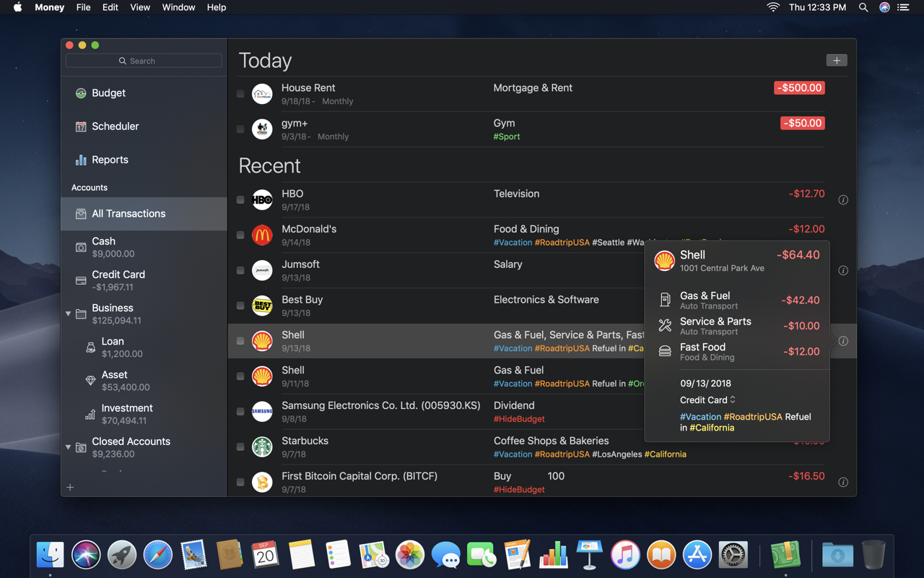The height and width of the screenshot is (578, 924).
Task: Click the Bitcoin logo icon
Action: 262,482
